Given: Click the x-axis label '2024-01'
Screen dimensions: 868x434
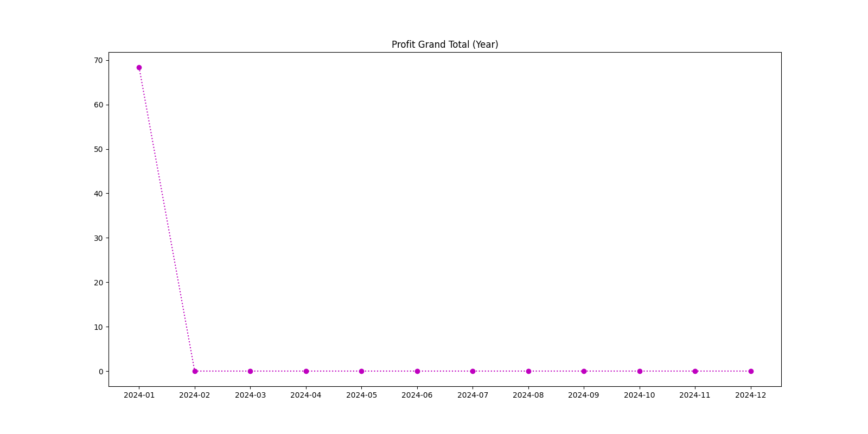Looking at the screenshot, I should coord(139,395).
